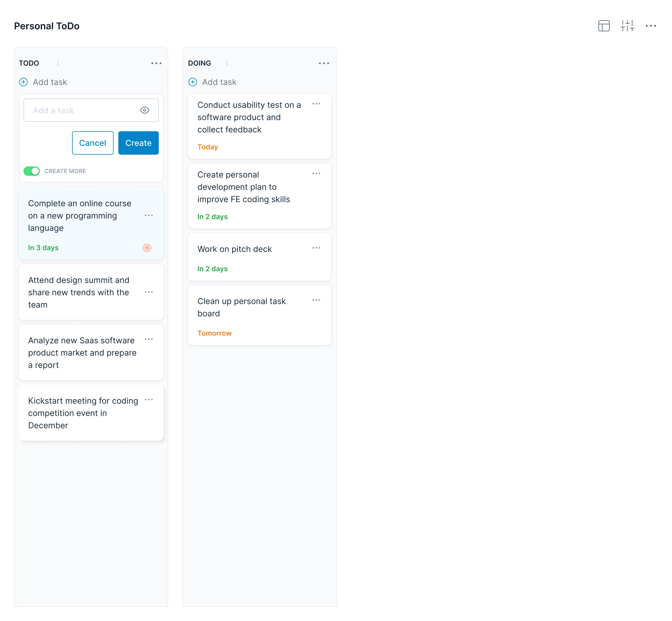Click the In 3 days due date label
The height and width of the screenshot is (621, 672).
tap(43, 248)
